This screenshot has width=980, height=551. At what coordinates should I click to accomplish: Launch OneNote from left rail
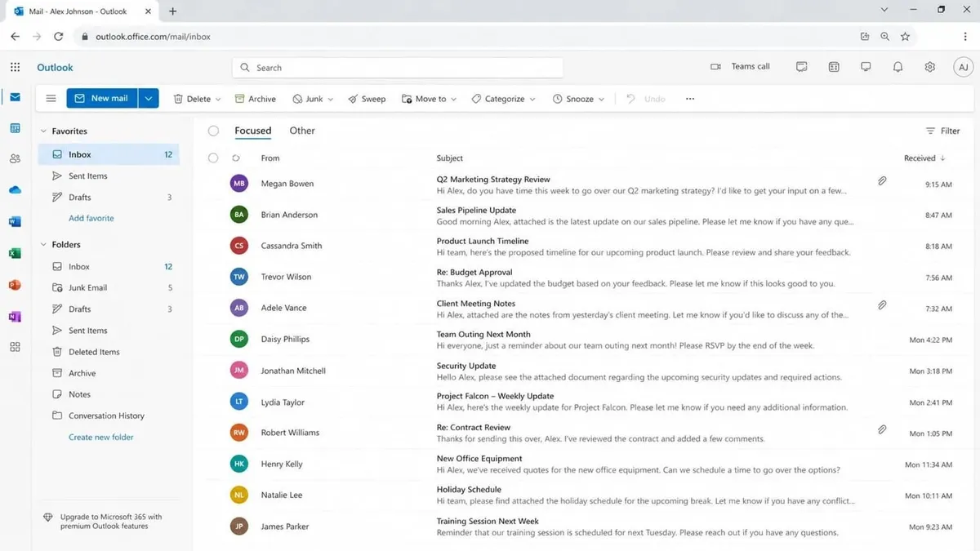point(15,317)
